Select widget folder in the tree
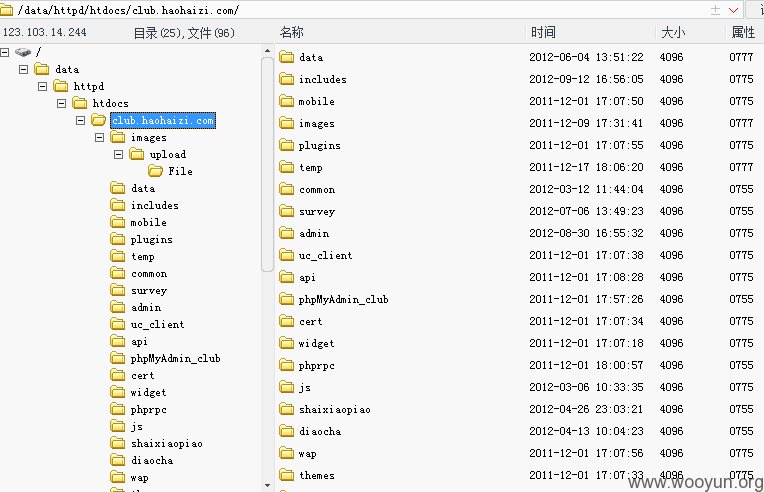This screenshot has width=764, height=492. point(148,392)
